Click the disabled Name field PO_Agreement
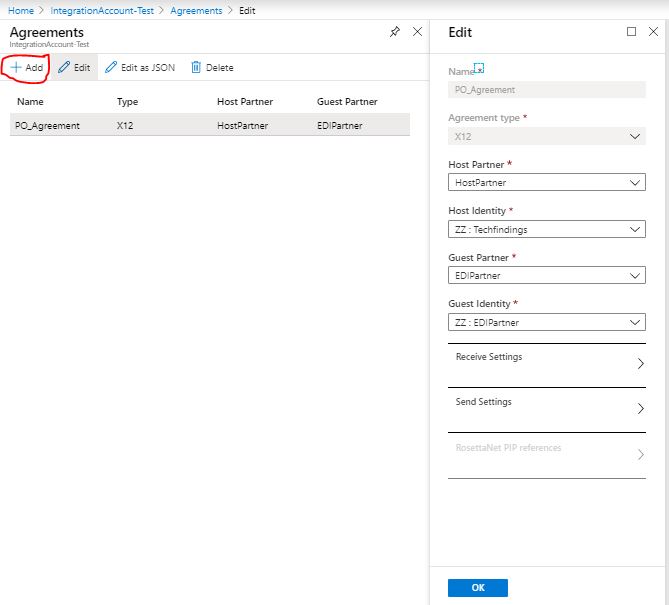The image size is (669, 605). pos(547,90)
